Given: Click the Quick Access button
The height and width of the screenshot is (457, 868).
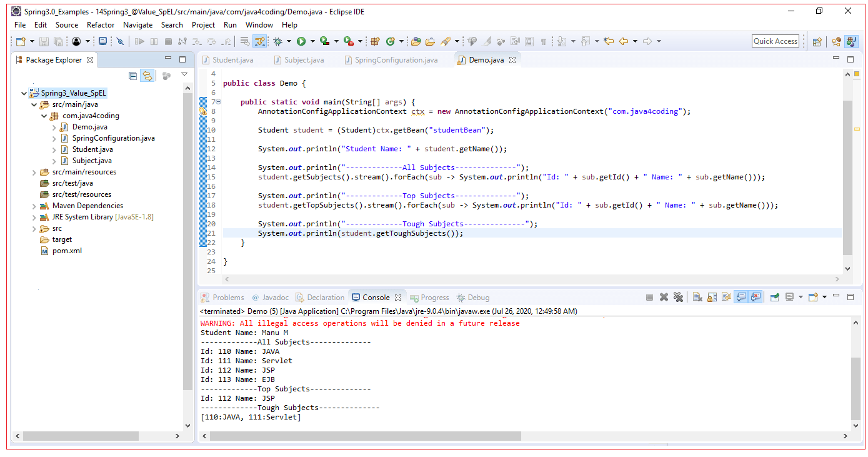Looking at the screenshot, I should click(775, 41).
